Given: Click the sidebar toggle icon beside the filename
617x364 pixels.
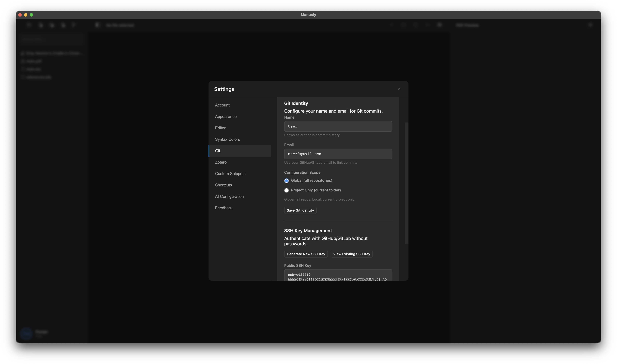Looking at the screenshot, I should coord(97,25).
